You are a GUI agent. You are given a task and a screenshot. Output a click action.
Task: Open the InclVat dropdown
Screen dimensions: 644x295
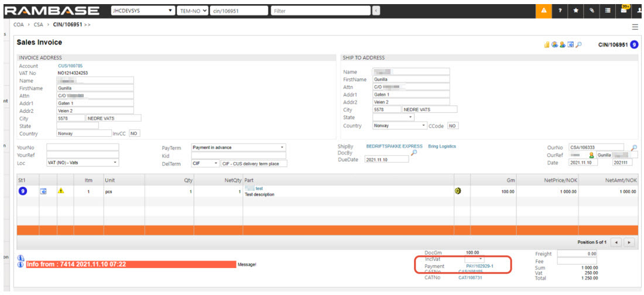click(x=481, y=259)
